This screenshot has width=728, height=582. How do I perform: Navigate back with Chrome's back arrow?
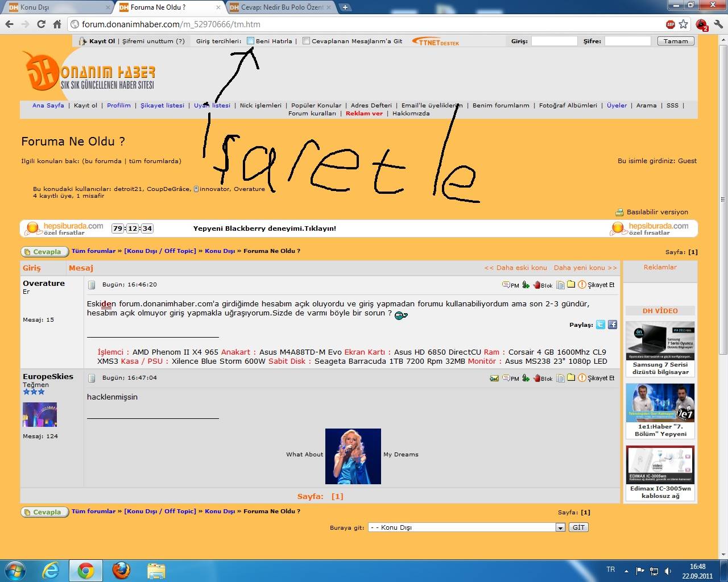coord(9,24)
